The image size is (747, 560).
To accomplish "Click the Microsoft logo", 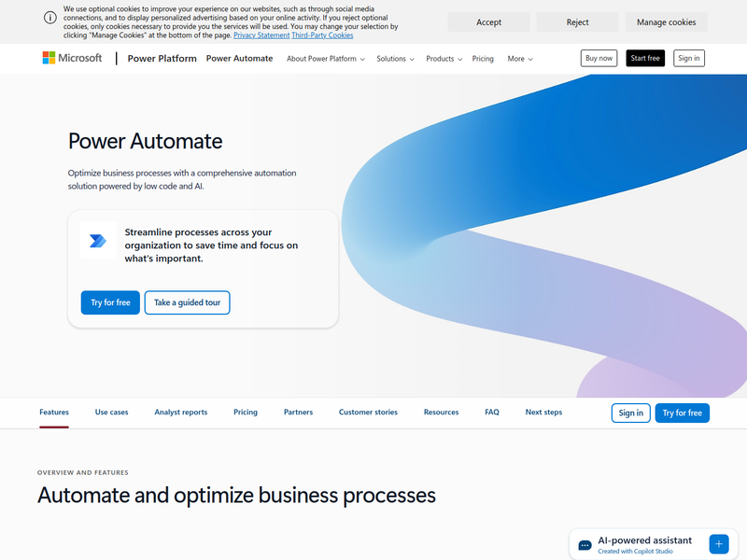I will (72, 58).
